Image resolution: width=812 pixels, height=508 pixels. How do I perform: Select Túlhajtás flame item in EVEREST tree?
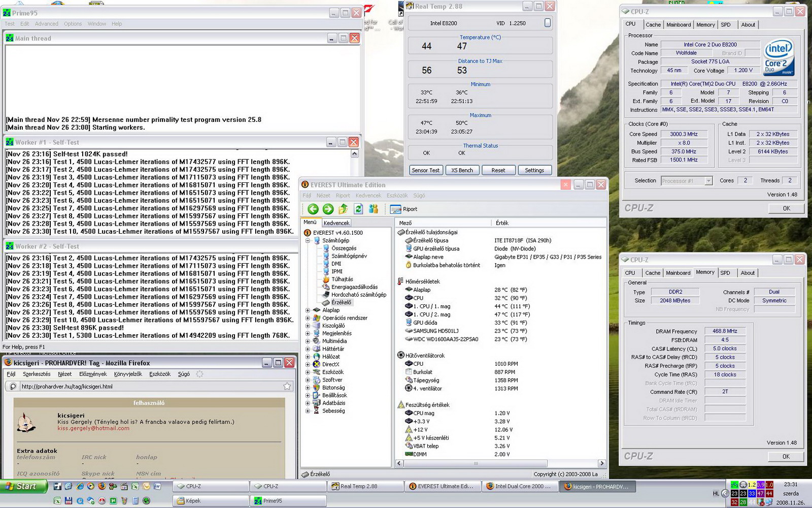click(338, 279)
